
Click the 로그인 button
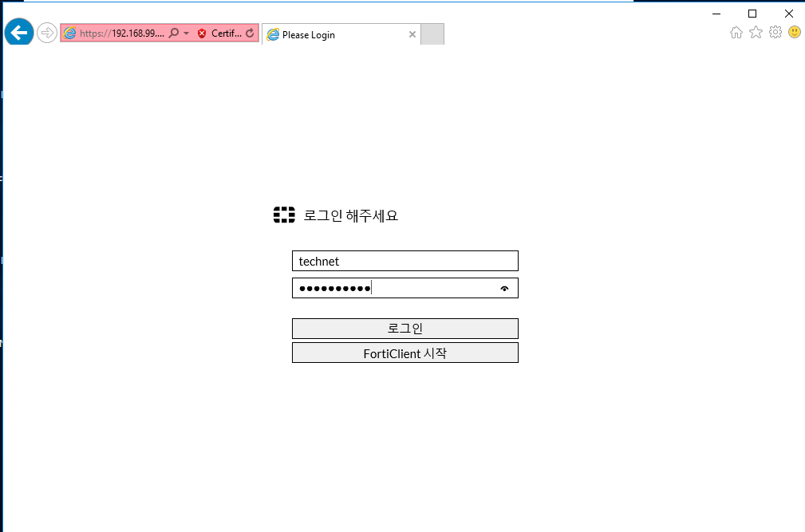coord(405,329)
